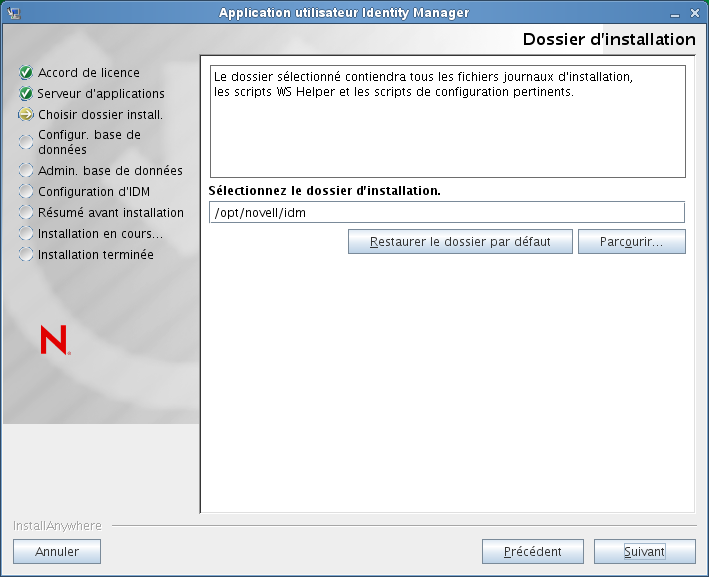Viewport: 709px width, 577px height.
Task: Select the Choisir dossier install. step label
Action: pyautogui.click(x=100, y=114)
